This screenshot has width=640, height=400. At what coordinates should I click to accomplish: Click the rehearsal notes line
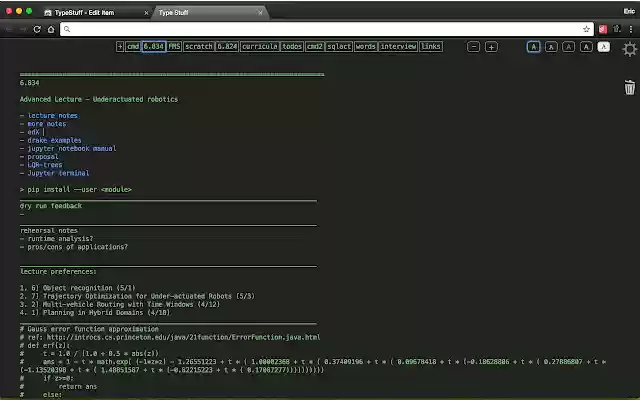point(49,231)
